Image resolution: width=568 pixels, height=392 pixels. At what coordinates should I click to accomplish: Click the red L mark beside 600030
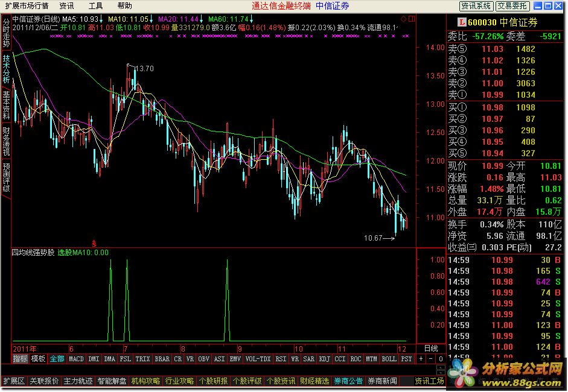462,22
